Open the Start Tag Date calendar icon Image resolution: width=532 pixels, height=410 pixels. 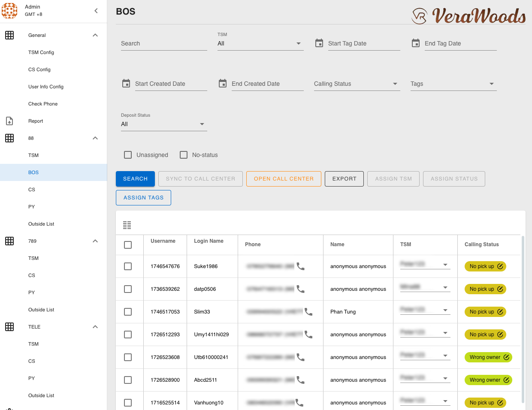point(319,43)
